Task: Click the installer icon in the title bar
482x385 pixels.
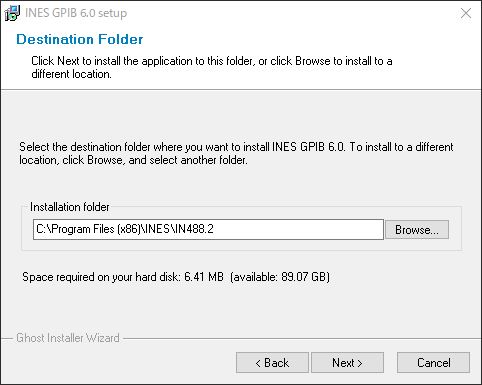Action: [x=12, y=13]
